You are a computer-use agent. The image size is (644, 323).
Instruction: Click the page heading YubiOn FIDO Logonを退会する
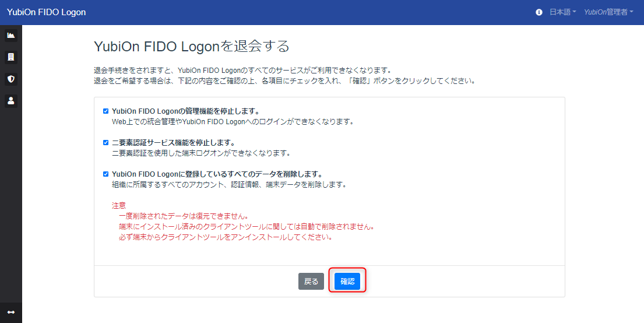[x=192, y=46]
